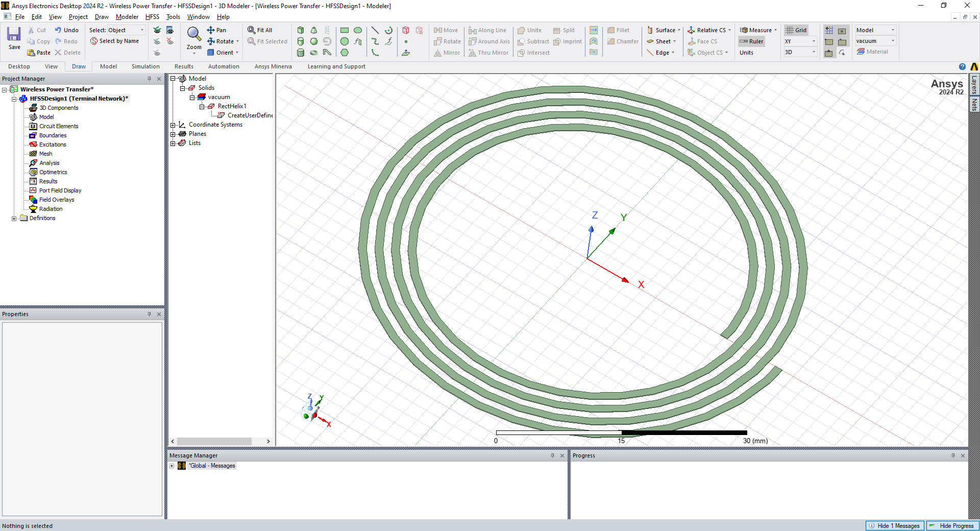Expand the Definitions folder in Project Manager
Screen dimensions: 980x531
pyautogui.click(x=14, y=219)
